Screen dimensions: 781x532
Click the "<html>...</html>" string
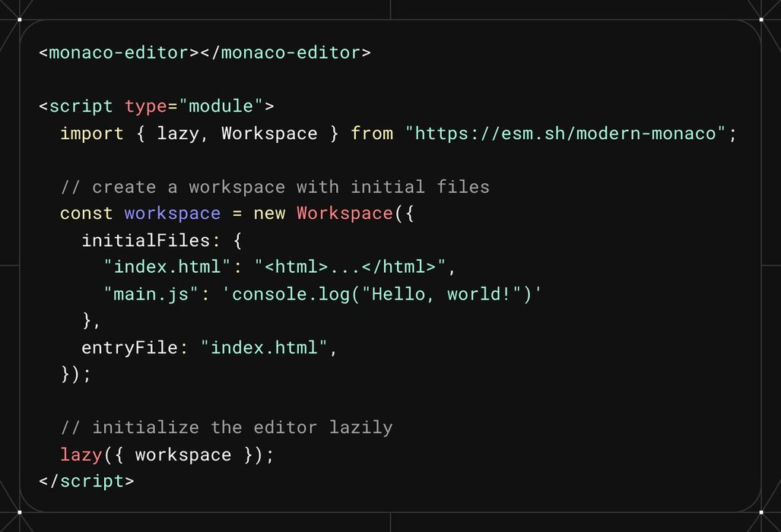pos(350,267)
